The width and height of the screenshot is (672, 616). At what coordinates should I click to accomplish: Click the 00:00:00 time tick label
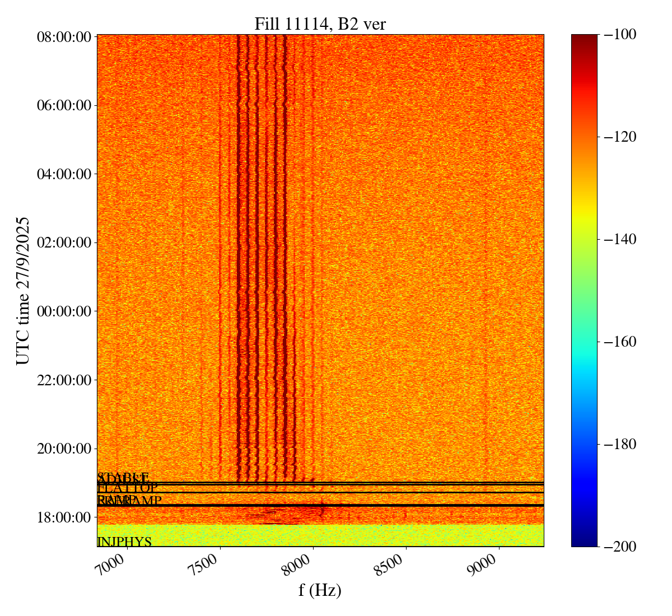click(64, 311)
